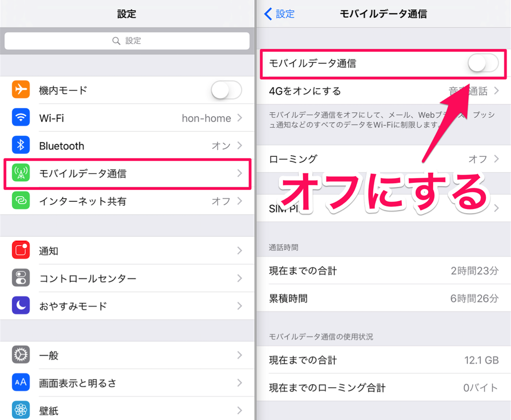
Task: Open 4Gをオンにする chevron
Action: [x=496, y=91]
